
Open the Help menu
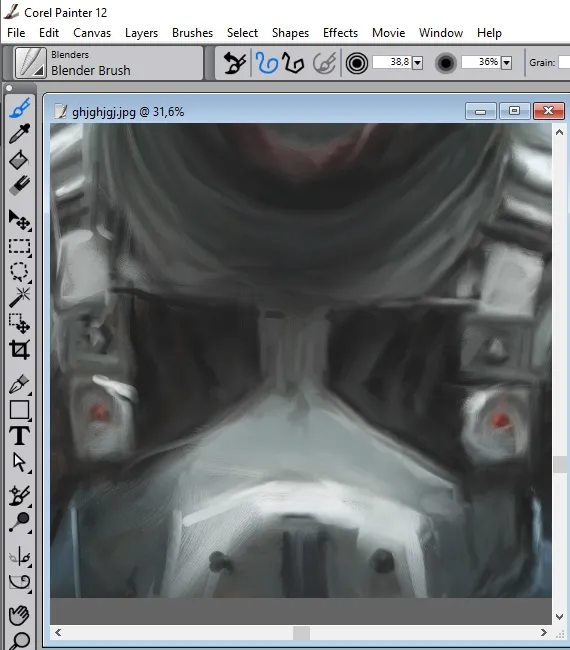489,33
